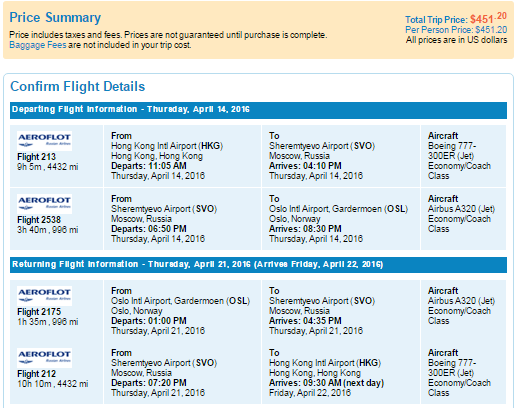Image resolution: width=518 pixels, height=408 pixels.
Task: Click Aeroflot logo for Flight 2538
Action: point(44,204)
